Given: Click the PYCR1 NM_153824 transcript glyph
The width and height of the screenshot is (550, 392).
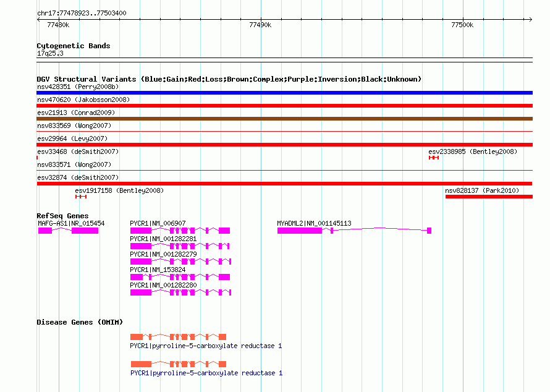Looking at the screenshot, I should [x=180, y=277].
